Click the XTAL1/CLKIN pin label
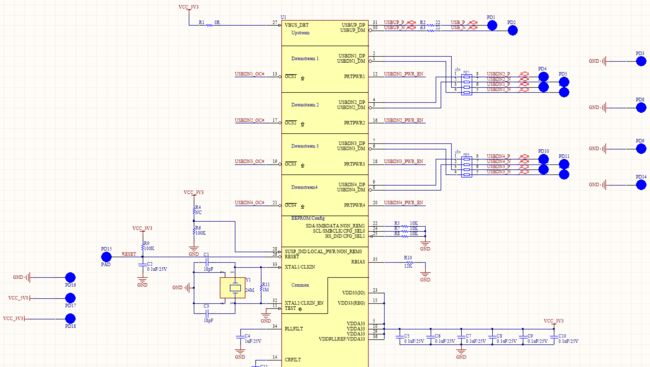 300,267
